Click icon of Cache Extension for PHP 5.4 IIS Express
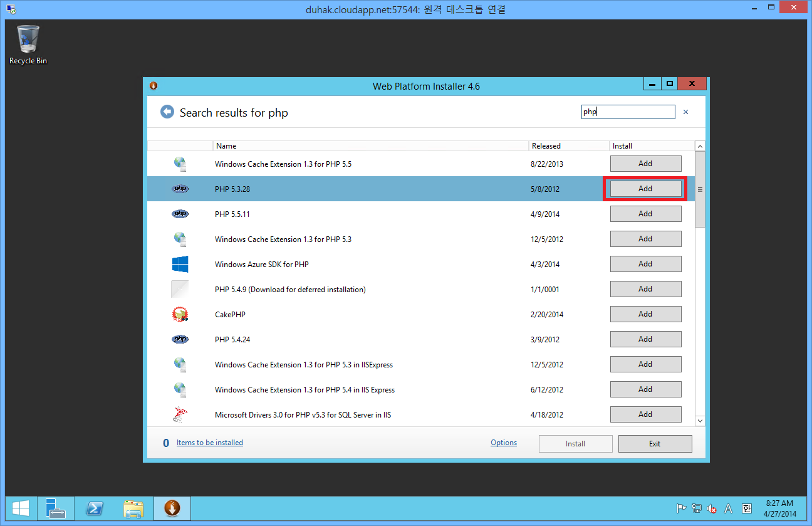The height and width of the screenshot is (526, 812). pos(180,389)
